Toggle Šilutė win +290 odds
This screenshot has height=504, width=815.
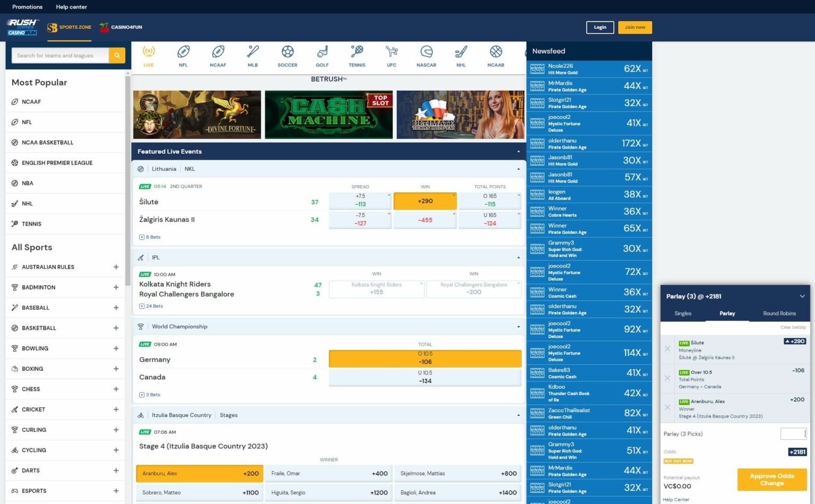click(x=425, y=201)
